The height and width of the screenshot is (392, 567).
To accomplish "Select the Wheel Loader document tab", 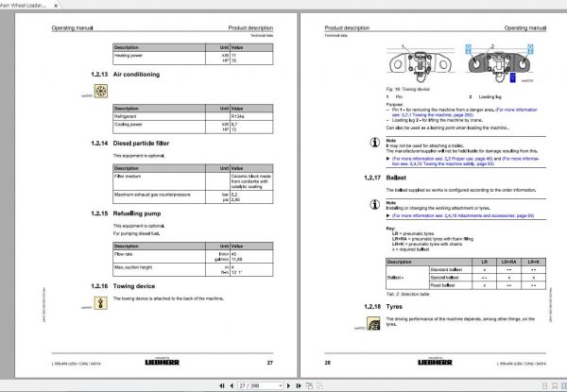I will click(24, 6).
